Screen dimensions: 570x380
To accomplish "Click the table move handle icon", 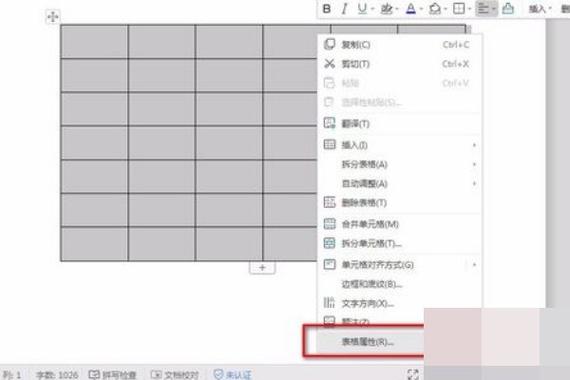I will pyautogui.click(x=53, y=17).
